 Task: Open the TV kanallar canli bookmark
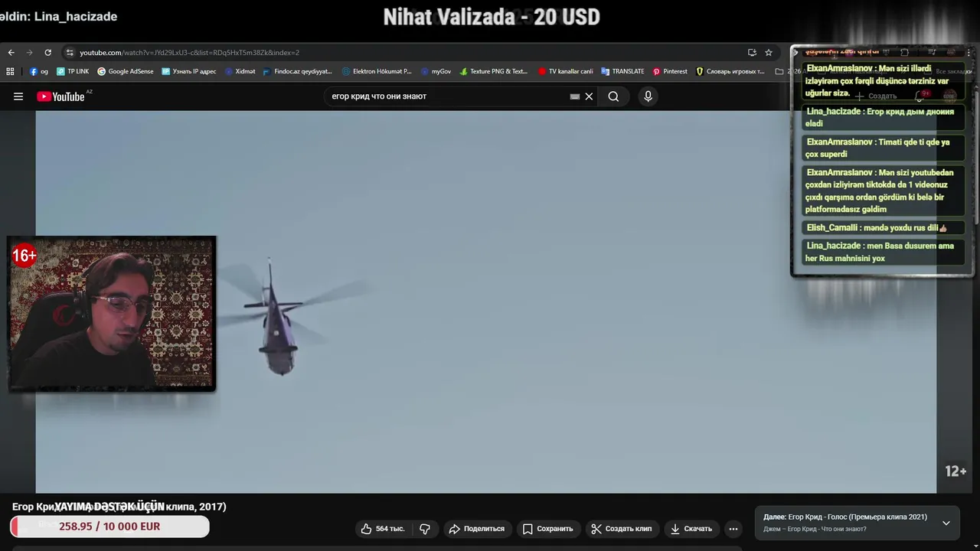tap(566, 71)
